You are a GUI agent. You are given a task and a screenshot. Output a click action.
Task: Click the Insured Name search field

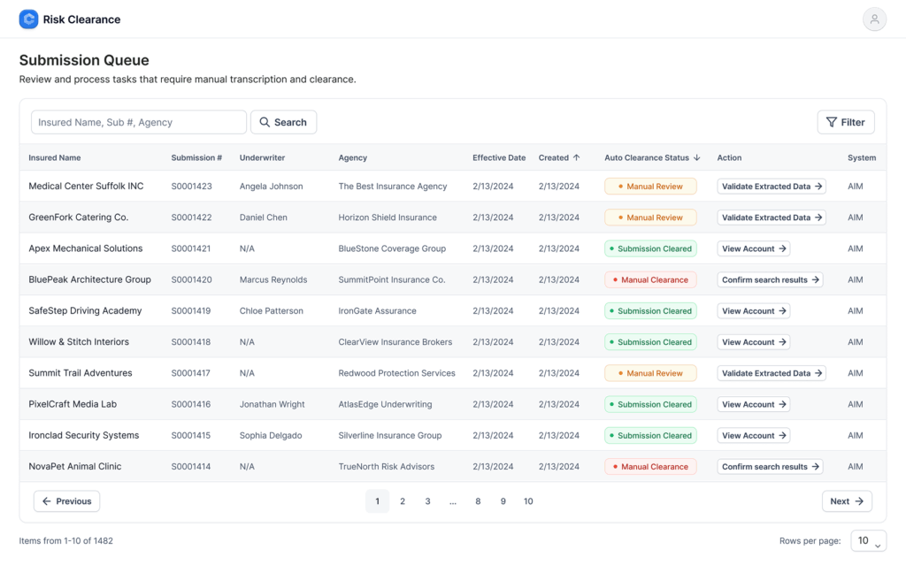(138, 122)
